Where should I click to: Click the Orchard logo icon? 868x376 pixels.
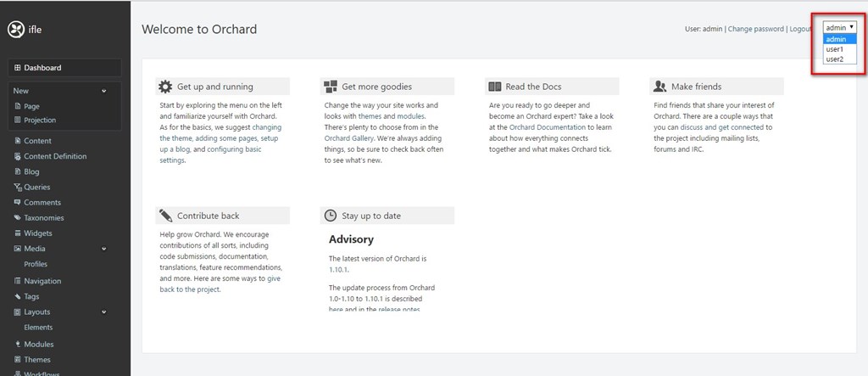(x=15, y=30)
